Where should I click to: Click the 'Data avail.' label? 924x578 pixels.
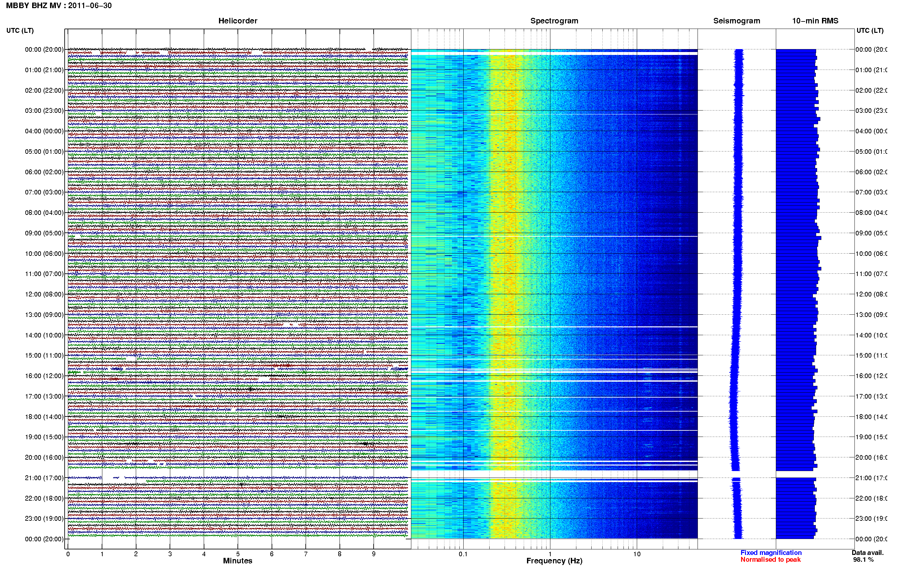pos(867,553)
